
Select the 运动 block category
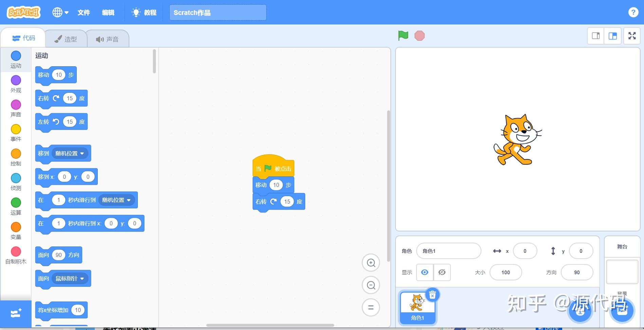point(16,59)
